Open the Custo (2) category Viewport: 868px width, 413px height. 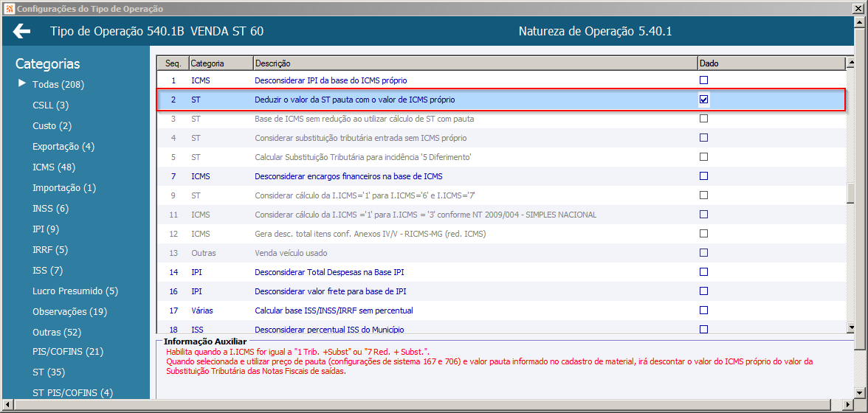tap(52, 126)
